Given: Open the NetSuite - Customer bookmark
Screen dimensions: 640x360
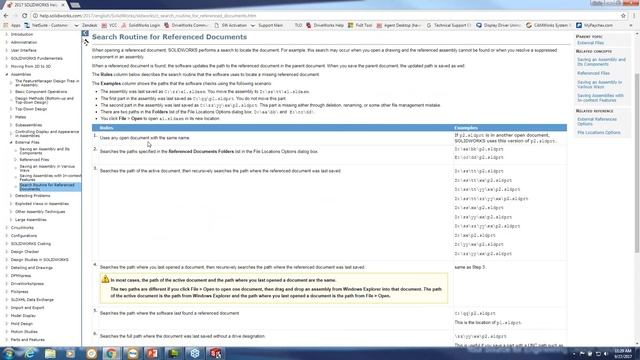Looking at the screenshot, I should point(46,25).
